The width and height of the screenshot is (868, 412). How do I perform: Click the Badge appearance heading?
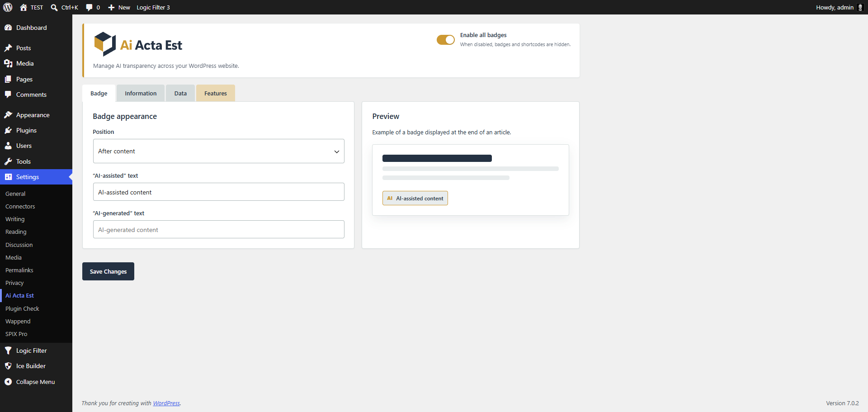click(125, 116)
